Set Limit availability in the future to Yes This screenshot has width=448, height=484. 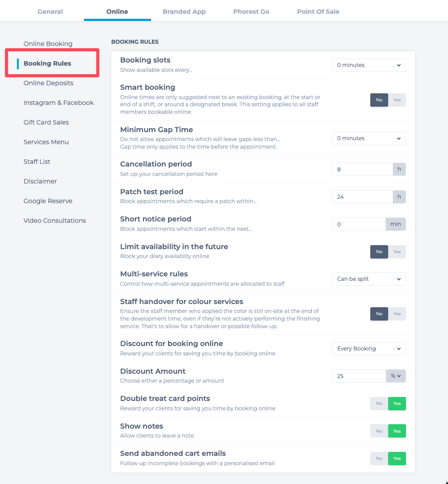point(397,252)
